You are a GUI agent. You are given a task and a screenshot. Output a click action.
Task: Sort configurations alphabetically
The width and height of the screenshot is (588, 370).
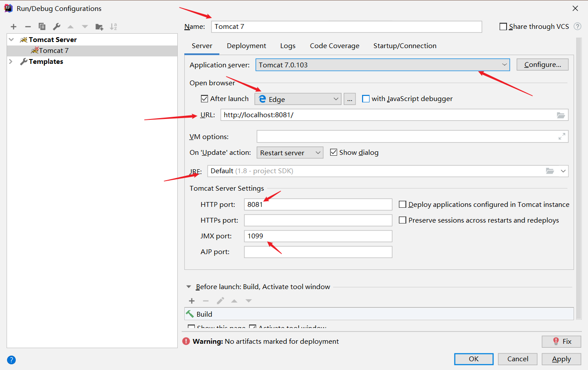pos(113,27)
